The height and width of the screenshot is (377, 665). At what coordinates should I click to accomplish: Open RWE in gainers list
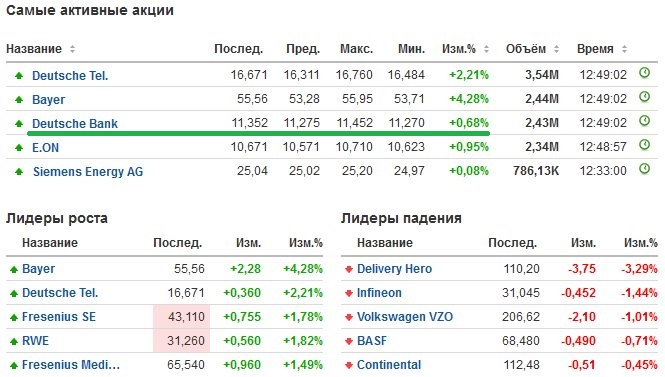pyautogui.click(x=35, y=341)
